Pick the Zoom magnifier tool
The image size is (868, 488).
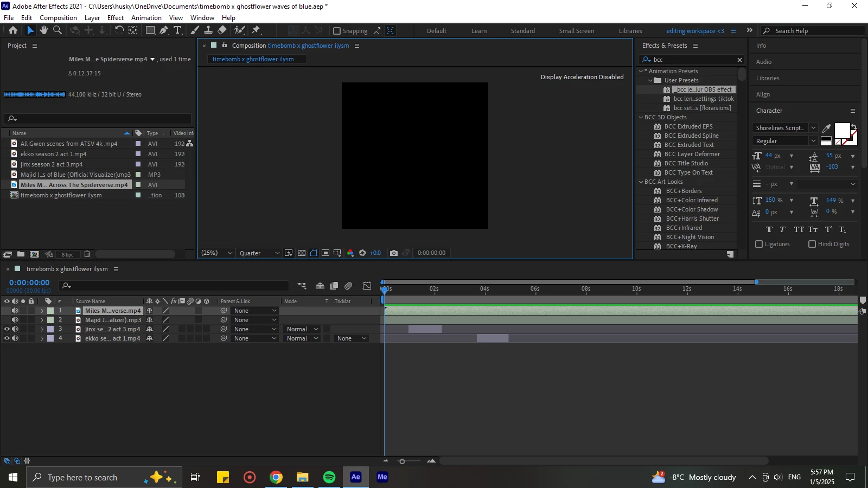coord(58,30)
